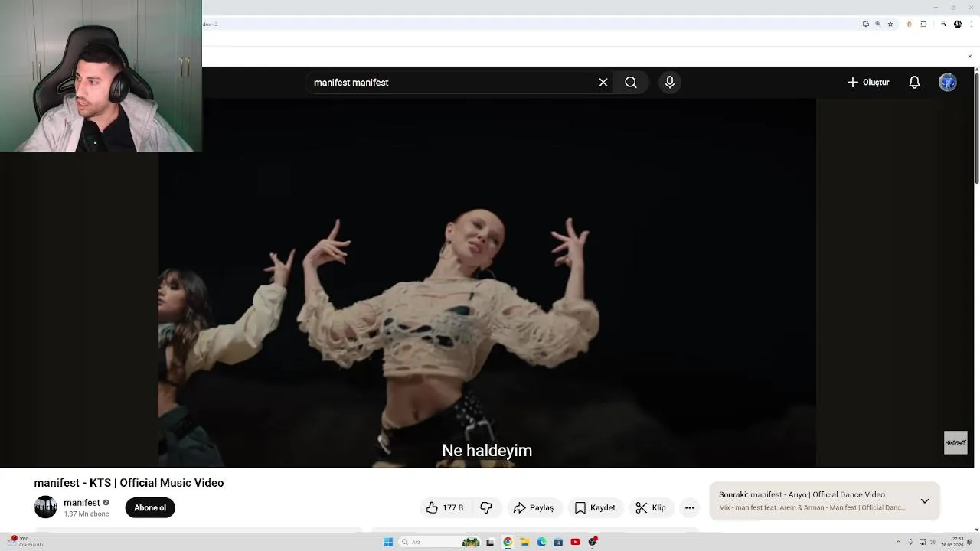
Task: Click the volume icon in system tray
Action: click(932, 542)
